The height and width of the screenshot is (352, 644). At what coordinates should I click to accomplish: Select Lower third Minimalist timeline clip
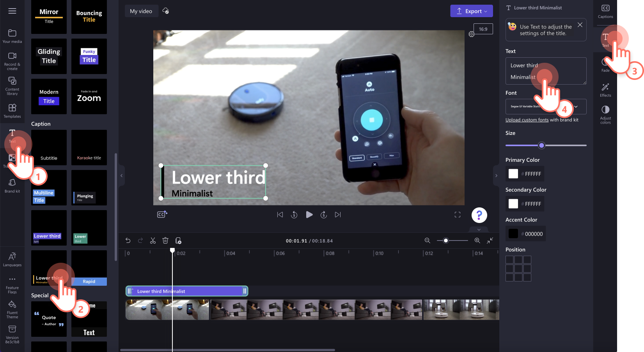click(186, 291)
